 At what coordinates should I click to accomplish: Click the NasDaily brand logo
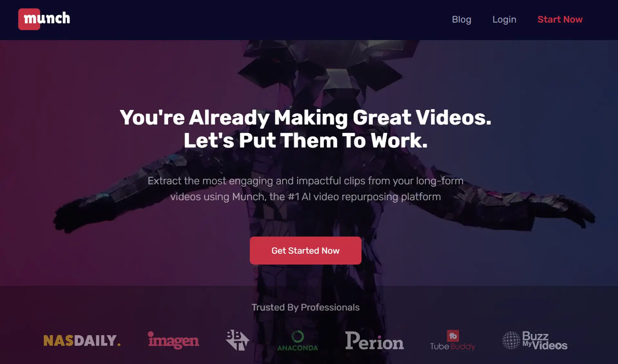tap(82, 341)
